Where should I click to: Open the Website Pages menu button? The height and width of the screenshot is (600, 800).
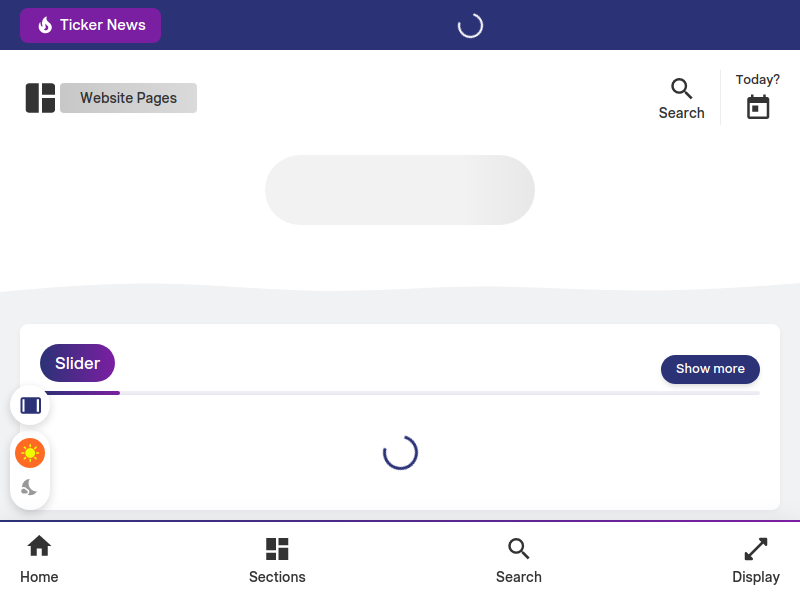128,98
